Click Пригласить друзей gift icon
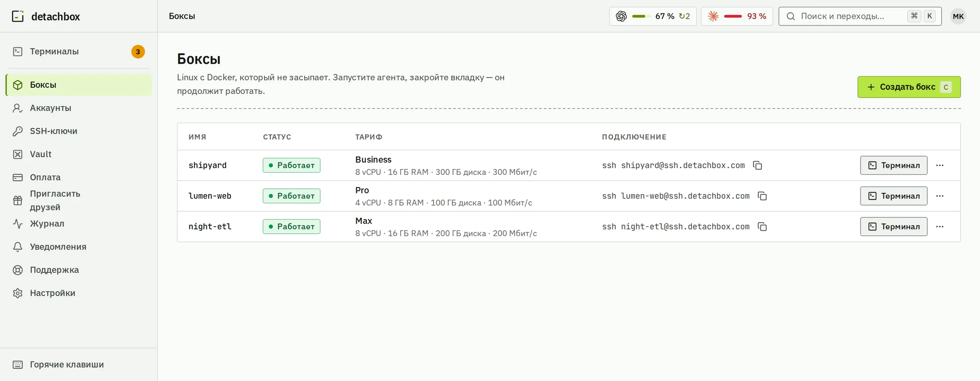Viewport: 980px width, 381px height. pyautogui.click(x=18, y=201)
